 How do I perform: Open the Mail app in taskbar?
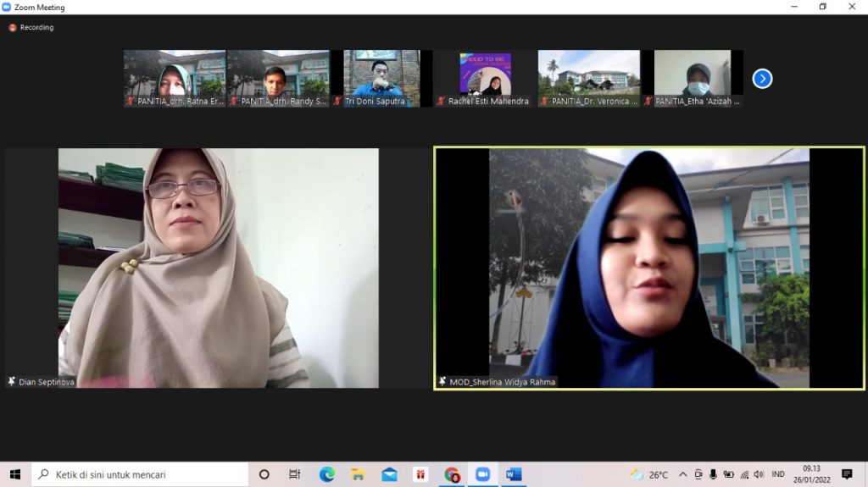coord(389,474)
